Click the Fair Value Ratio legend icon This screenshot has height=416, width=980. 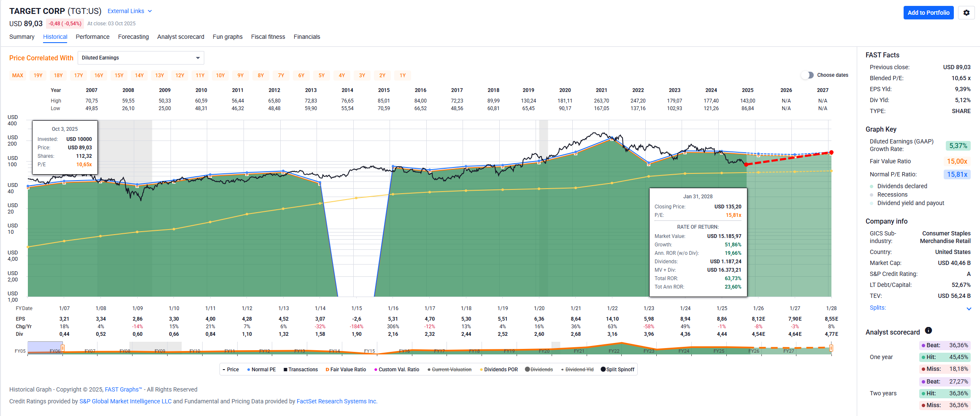click(x=327, y=370)
